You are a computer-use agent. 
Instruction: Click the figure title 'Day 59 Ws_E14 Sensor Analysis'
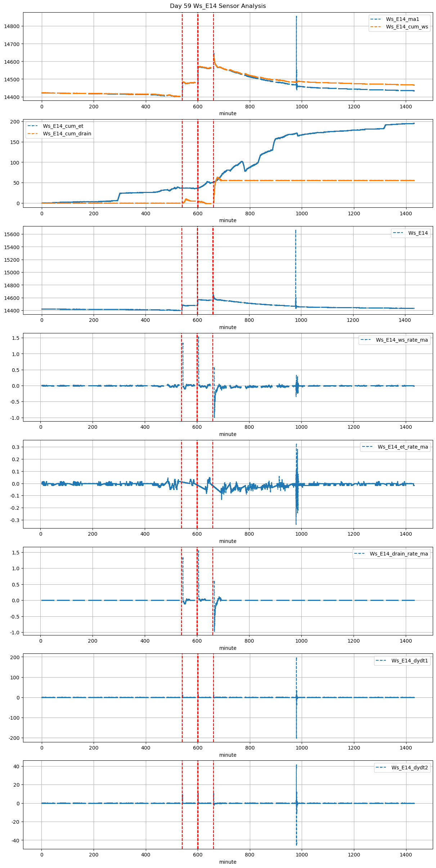point(218,6)
